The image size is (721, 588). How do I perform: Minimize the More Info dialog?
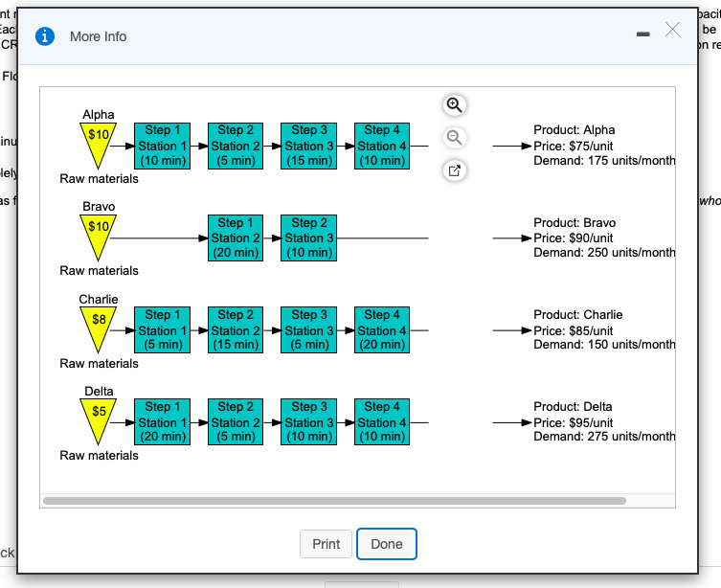pyautogui.click(x=642, y=34)
